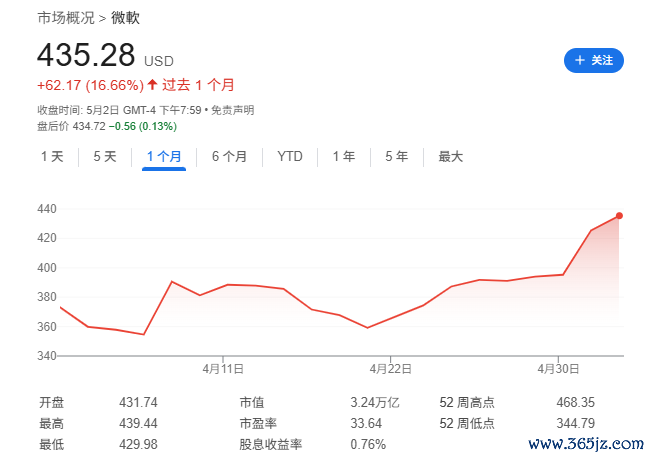Image resolution: width=651 pixels, height=459 pixels.
Task: Select the 5 天 time range tab
Action: coord(105,156)
